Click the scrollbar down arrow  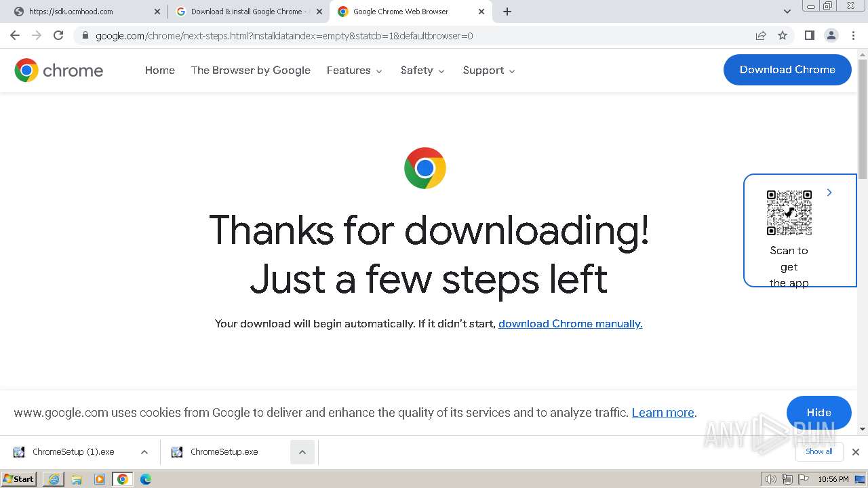coord(863,428)
